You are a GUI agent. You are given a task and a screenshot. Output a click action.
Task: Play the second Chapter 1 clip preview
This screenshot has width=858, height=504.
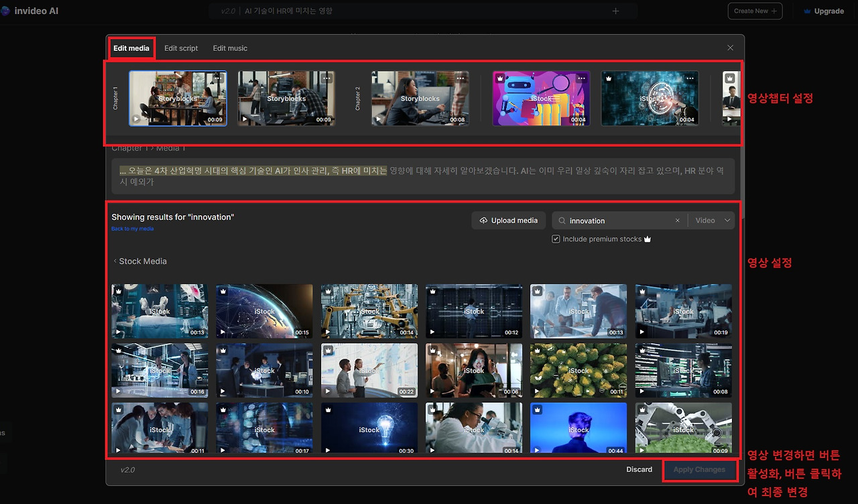(245, 119)
